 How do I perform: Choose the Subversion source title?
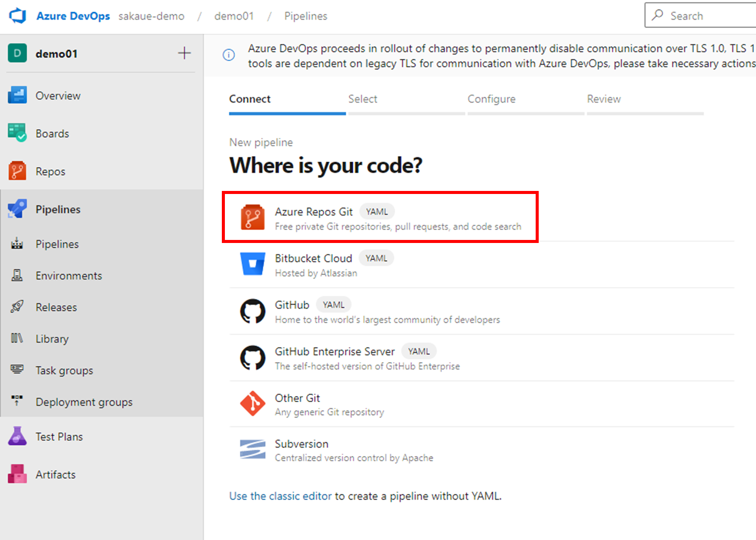click(301, 444)
